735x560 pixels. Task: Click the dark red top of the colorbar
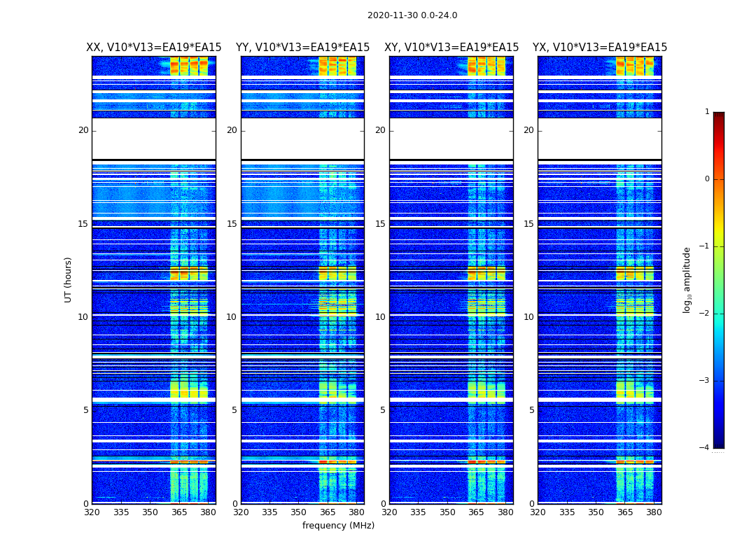click(x=719, y=115)
